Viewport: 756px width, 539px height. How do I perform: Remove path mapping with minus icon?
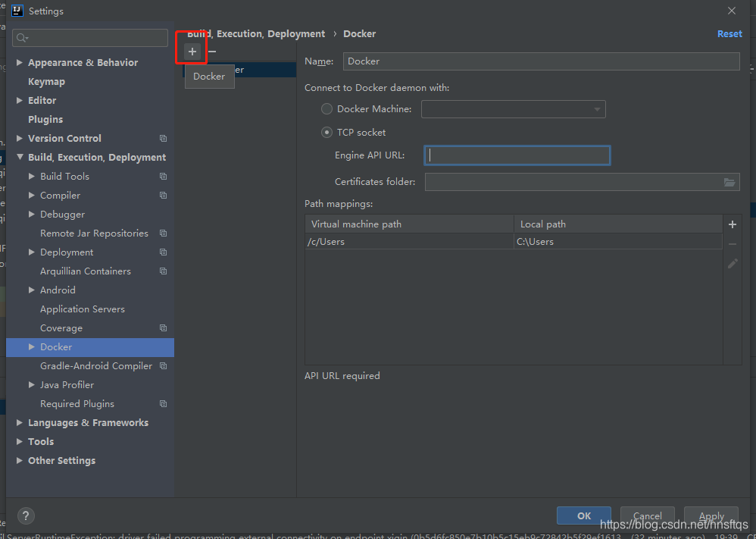[x=733, y=244]
